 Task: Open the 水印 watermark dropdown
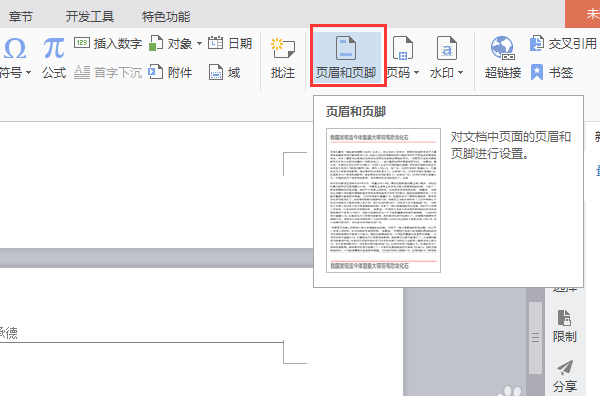tap(447, 58)
